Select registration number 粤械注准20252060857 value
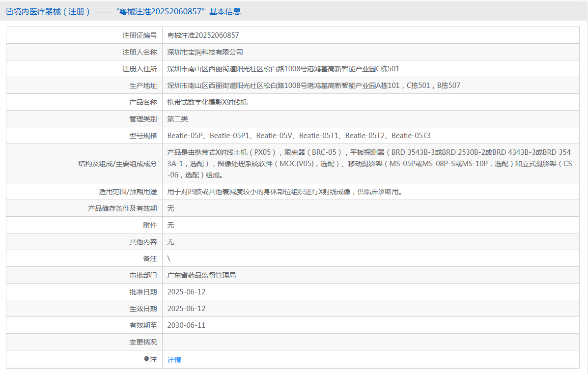 [203, 35]
